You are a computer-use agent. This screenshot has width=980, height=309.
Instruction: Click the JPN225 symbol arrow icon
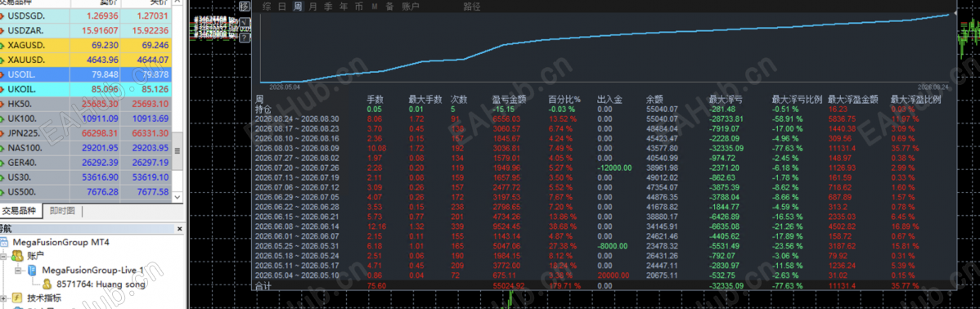[2, 133]
